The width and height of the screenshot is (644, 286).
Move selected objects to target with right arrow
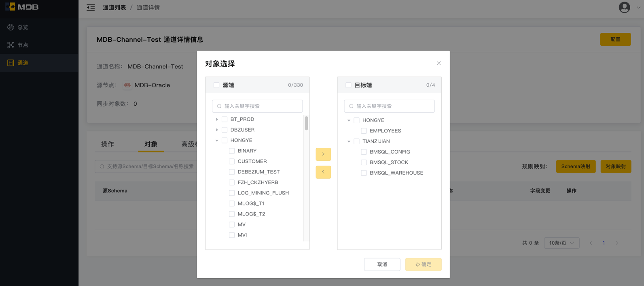tap(323, 154)
